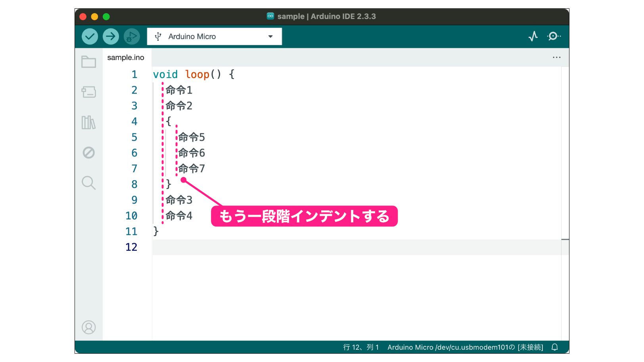
Task: Place cursor on empty line 12
Action: [x=356, y=247]
